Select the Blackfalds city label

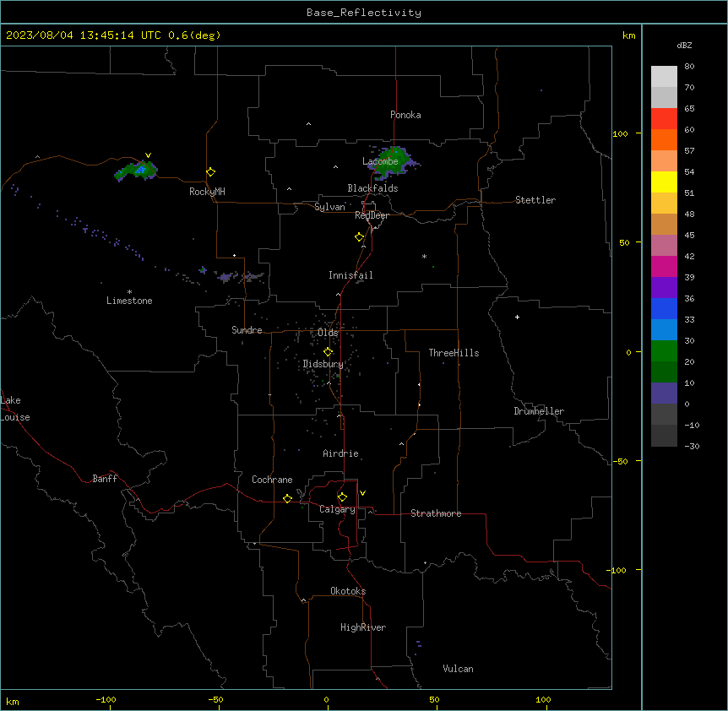pos(372,188)
